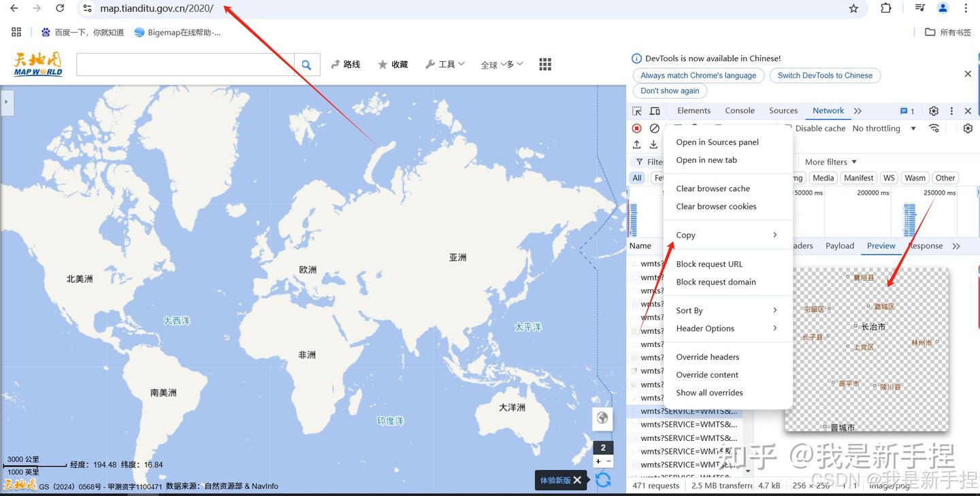980x496 pixels.
Task: Click the Switch DevTools to Chinese button
Action: 825,76
